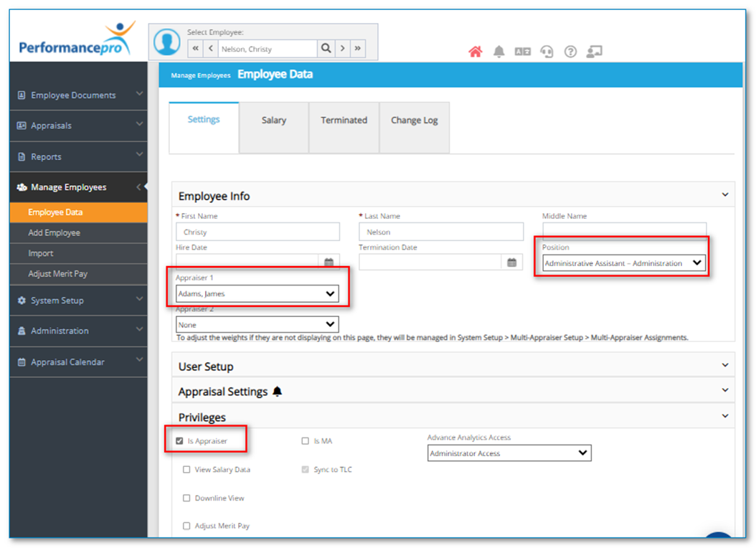
Task: Open the Advance Analytics Access dropdown
Action: 509,453
